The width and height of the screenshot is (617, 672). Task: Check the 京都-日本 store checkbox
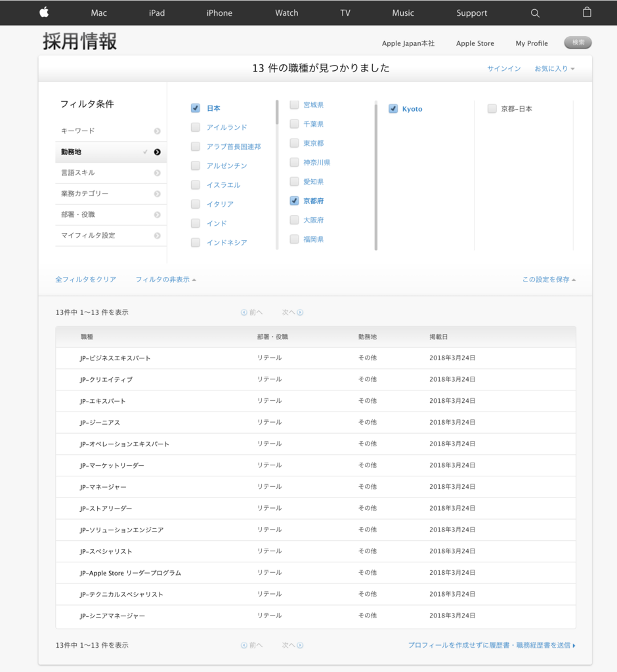(x=492, y=108)
